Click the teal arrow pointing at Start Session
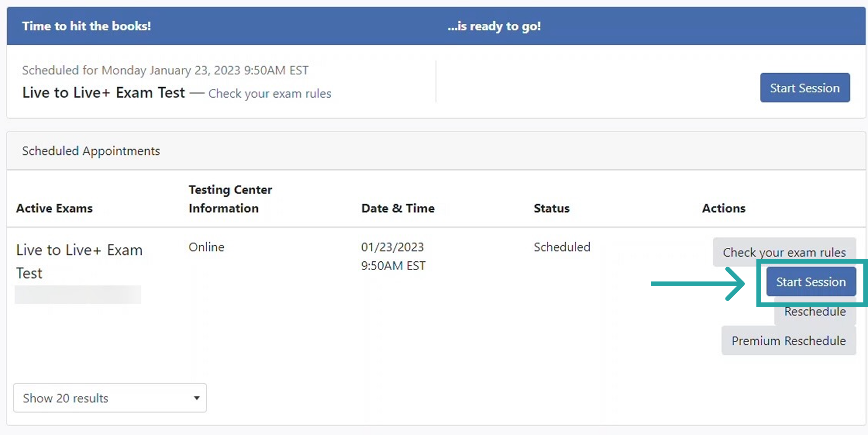This screenshot has height=435, width=868. 697,284
